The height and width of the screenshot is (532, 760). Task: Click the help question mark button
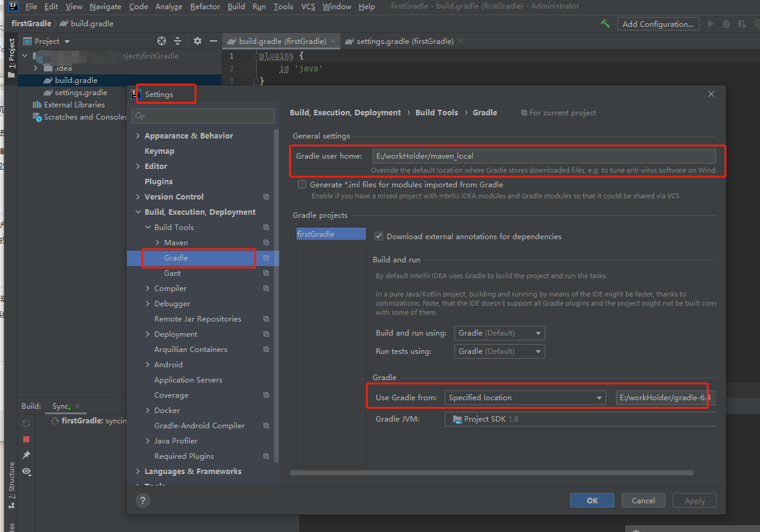[x=143, y=500]
